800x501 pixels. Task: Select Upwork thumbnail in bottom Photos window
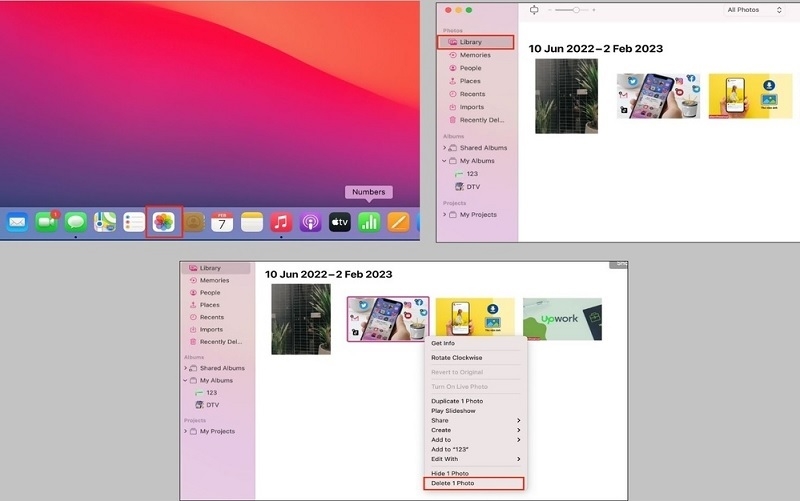point(562,319)
